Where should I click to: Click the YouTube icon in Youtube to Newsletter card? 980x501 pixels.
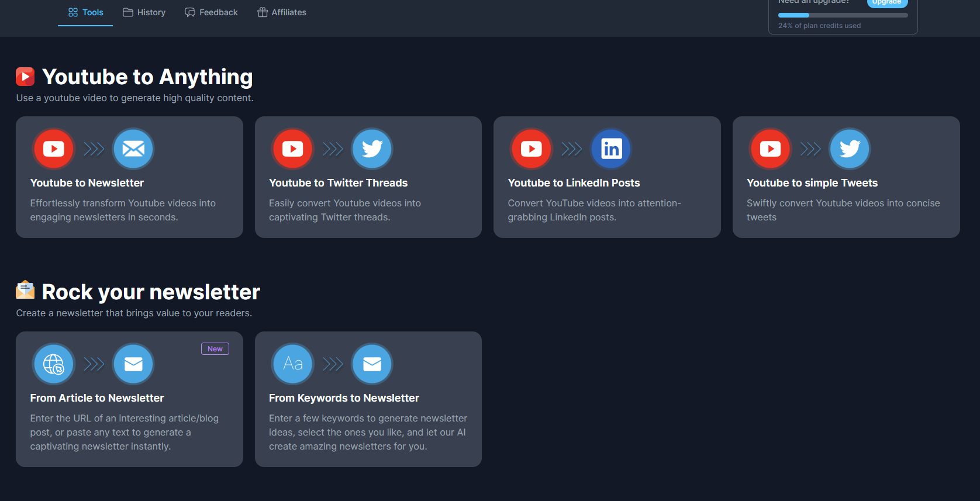coord(54,149)
